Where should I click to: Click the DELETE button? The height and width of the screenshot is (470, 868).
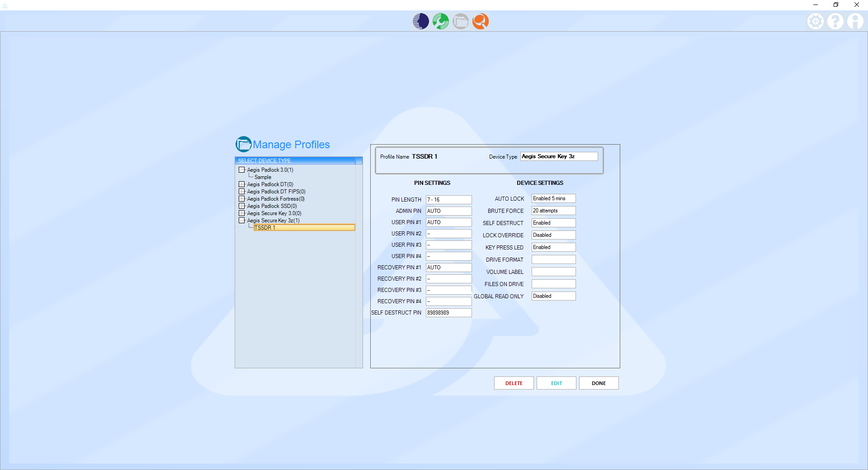[514, 383]
